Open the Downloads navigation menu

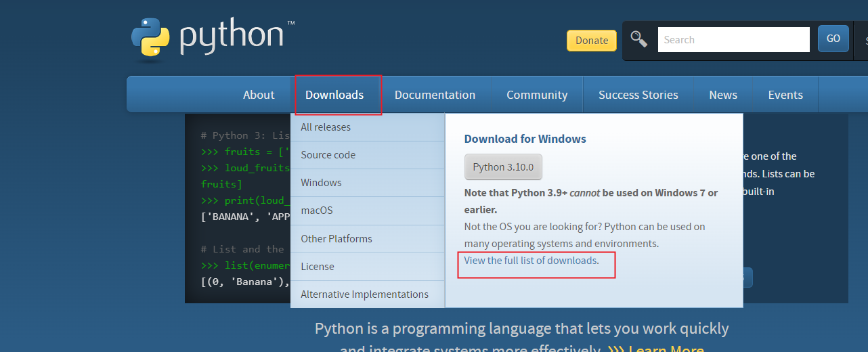pos(334,95)
